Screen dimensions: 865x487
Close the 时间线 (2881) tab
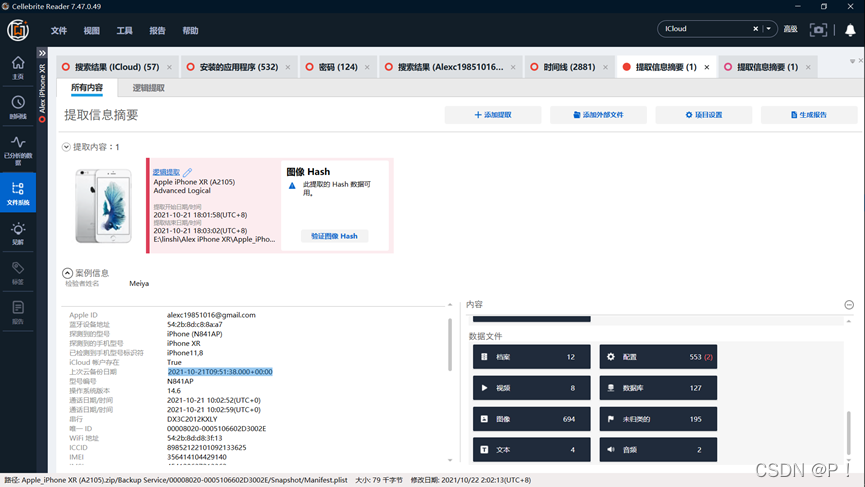tap(606, 67)
